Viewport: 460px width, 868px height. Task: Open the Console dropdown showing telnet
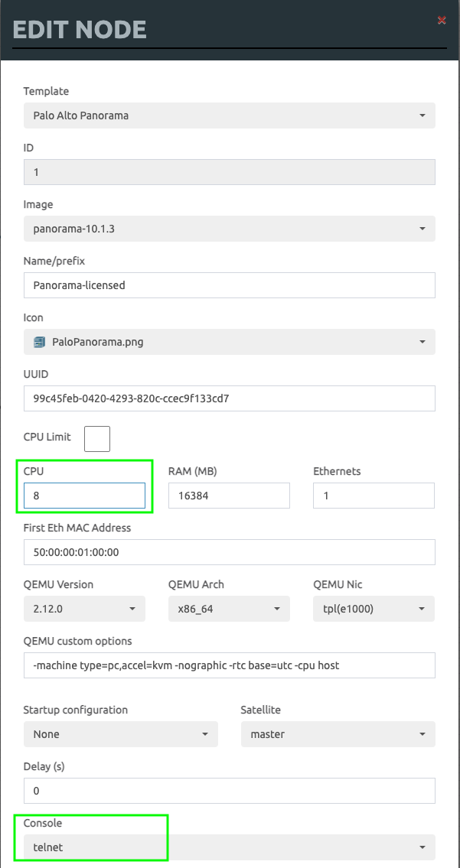pyautogui.click(x=230, y=847)
